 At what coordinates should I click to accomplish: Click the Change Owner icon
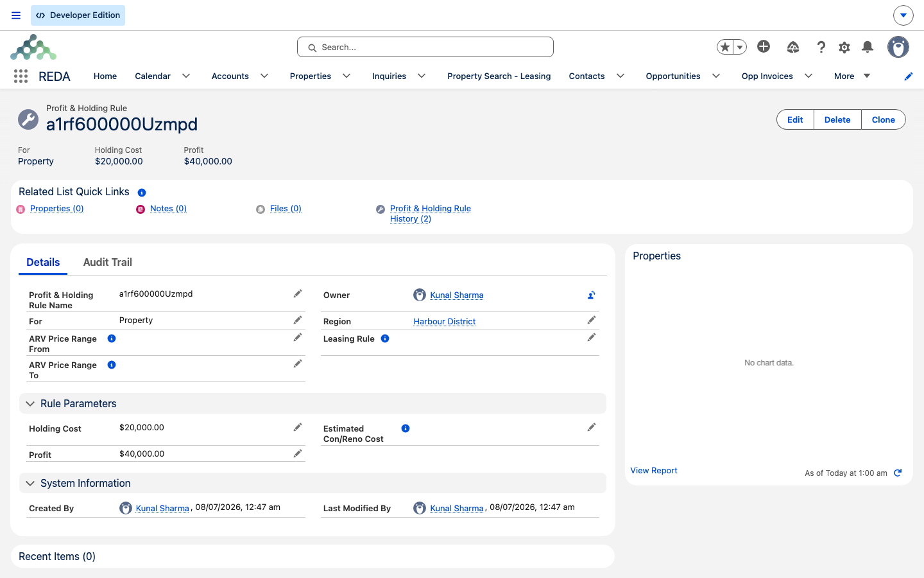[592, 295]
